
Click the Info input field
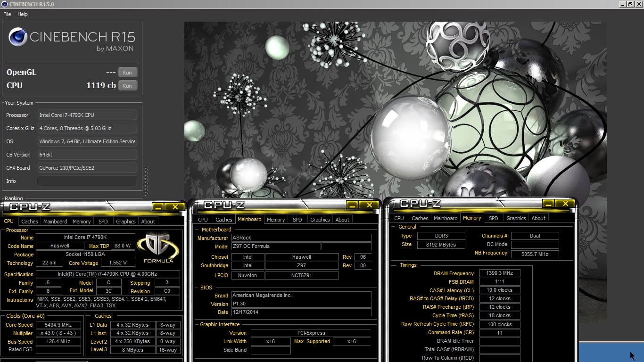87,181
